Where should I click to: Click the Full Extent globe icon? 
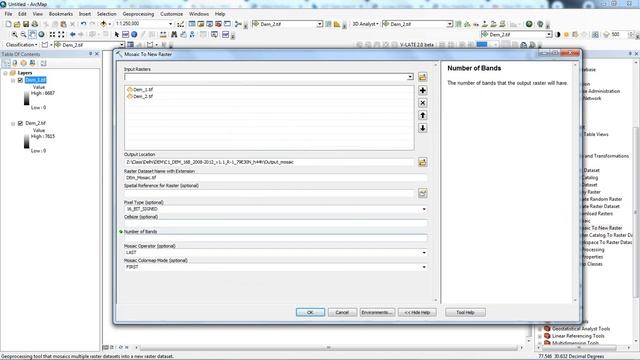(41, 35)
